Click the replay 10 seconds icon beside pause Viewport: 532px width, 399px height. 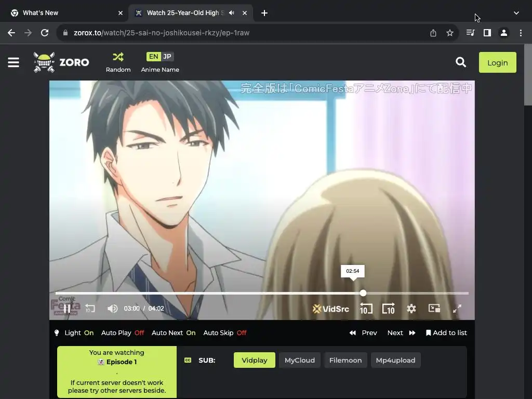click(x=90, y=309)
